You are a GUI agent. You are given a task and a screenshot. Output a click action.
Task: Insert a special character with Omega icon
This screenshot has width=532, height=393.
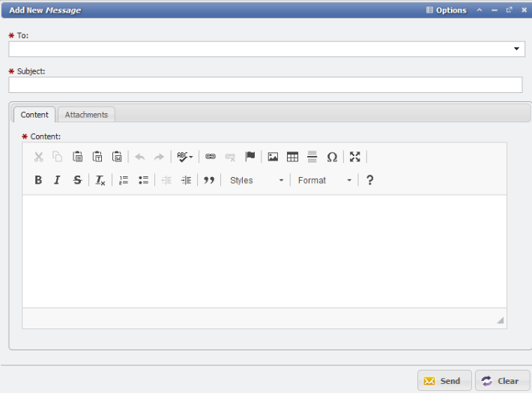332,157
